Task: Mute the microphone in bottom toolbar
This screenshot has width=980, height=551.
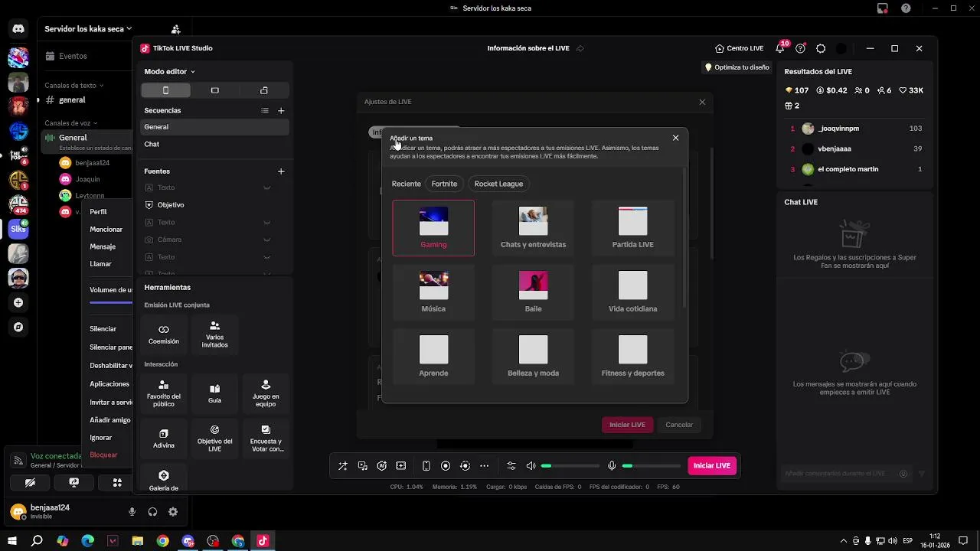Action: coord(612,466)
